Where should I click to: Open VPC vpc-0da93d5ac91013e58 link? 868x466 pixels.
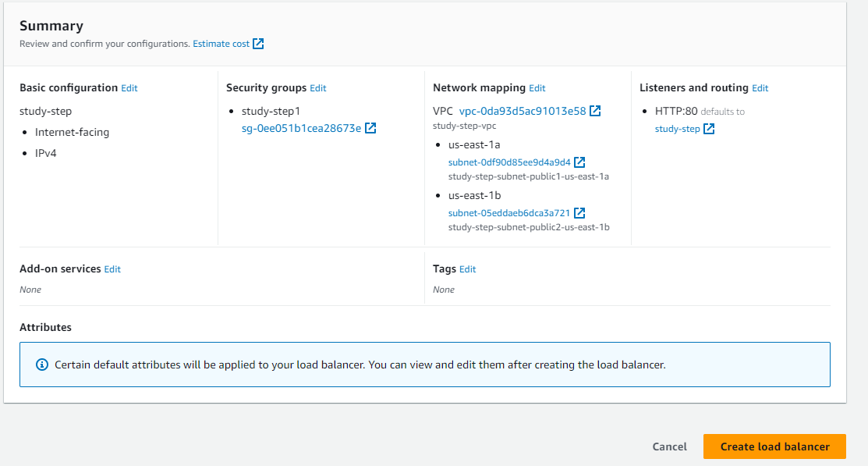coord(523,111)
